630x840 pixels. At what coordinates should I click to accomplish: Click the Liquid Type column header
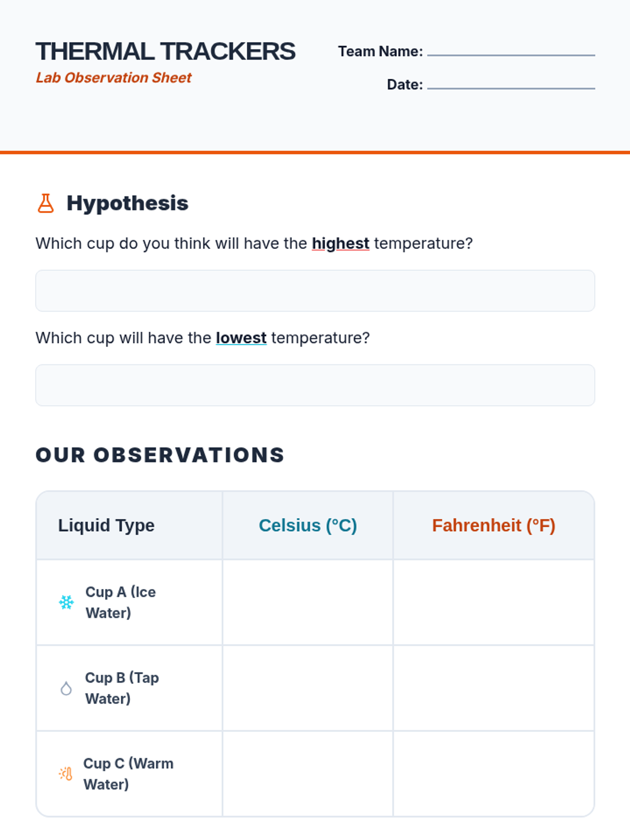tap(107, 526)
